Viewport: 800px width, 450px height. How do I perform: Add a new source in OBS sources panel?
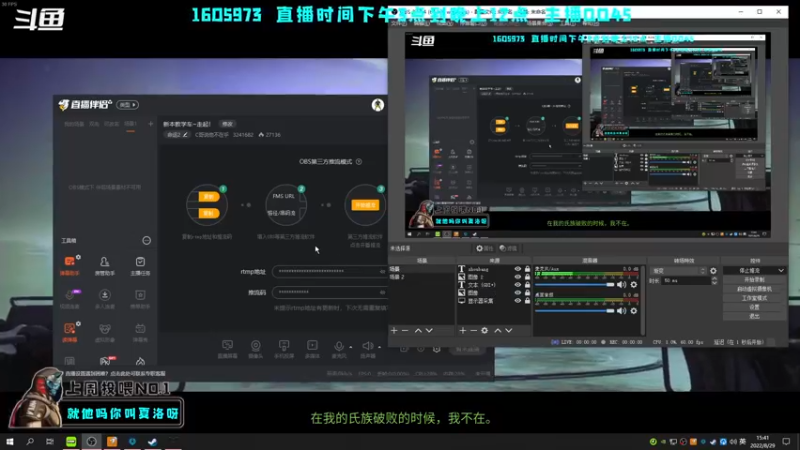pyautogui.click(x=462, y=331)
